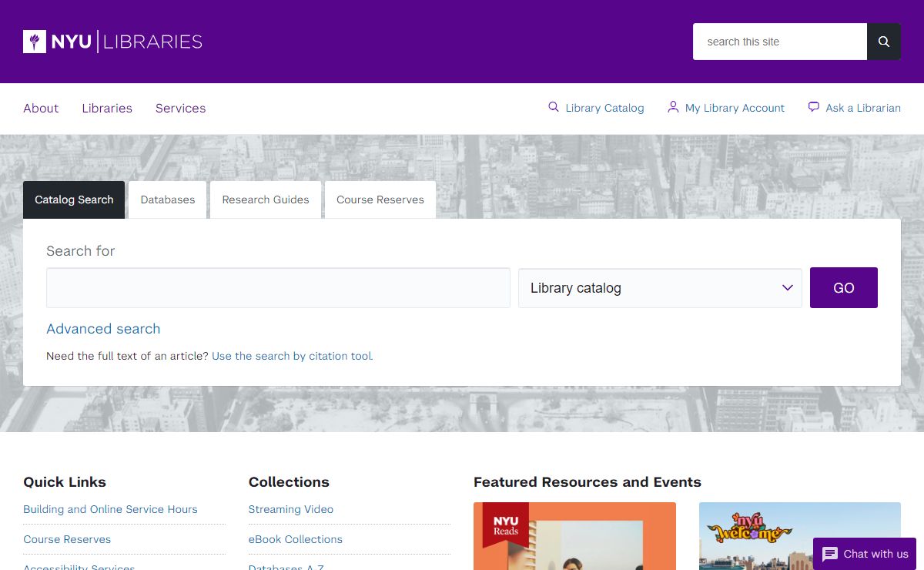The image size is (924, 570).
Task: Open Course Reserves under Quick Links
Action: tap(67, 539)
